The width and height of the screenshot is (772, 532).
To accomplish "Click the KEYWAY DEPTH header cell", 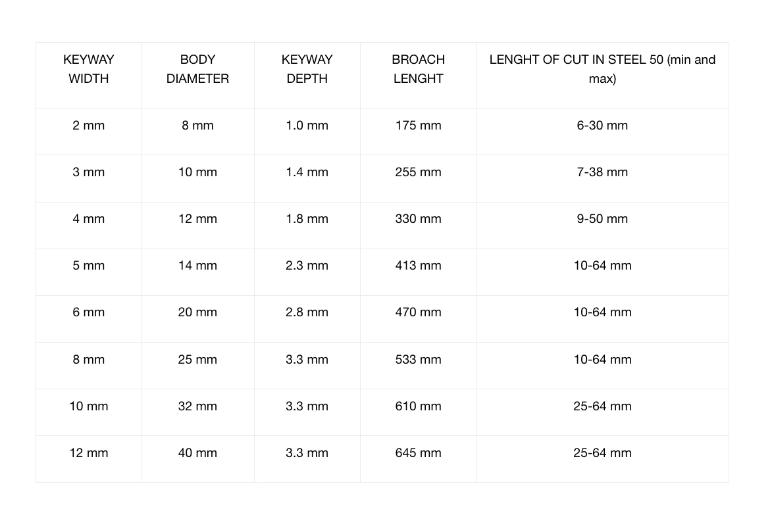I will 307,69.
